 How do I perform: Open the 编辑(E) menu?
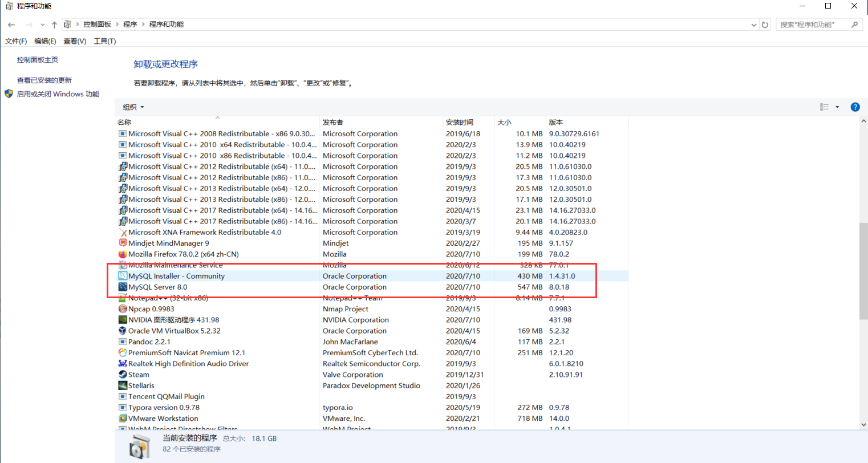[45, 41]
